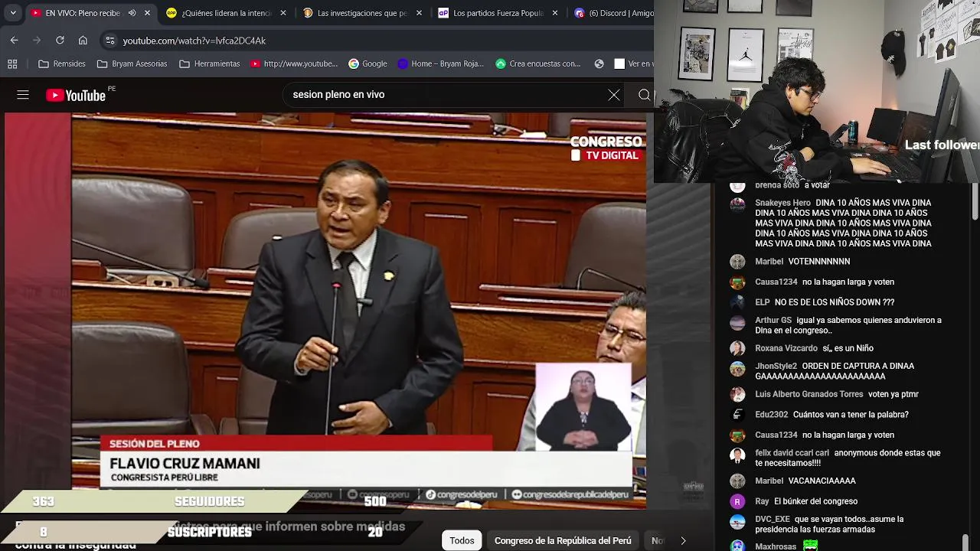The height and width of the screenshot is (551, 980).
Task: Switch to '¿Quiénes lideran la intención' tab
Action: (x=227, y=13)
